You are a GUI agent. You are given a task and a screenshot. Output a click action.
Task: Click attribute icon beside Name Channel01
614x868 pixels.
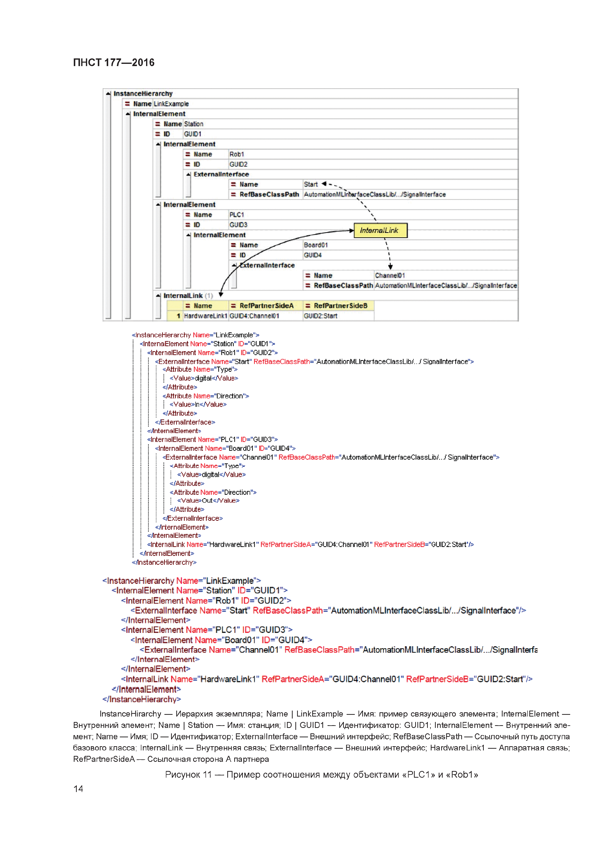(308, 276)
